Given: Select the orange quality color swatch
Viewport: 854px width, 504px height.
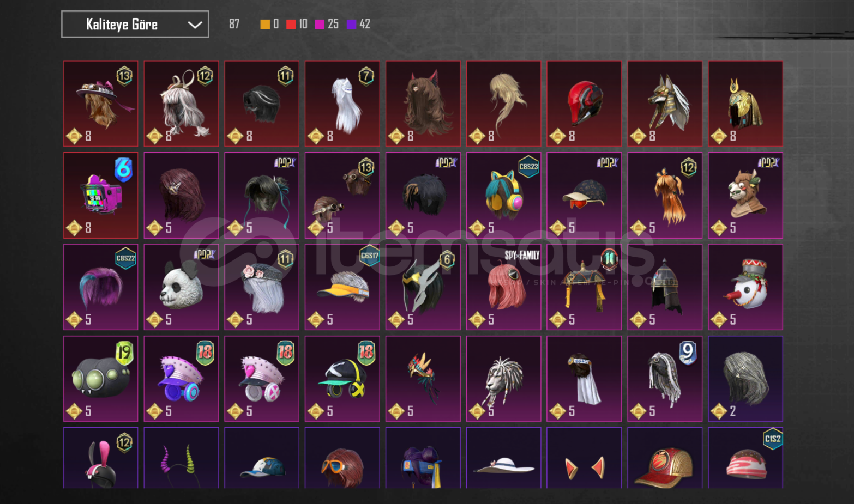Looking at the screenshot, I should click(x=265, y=24).
